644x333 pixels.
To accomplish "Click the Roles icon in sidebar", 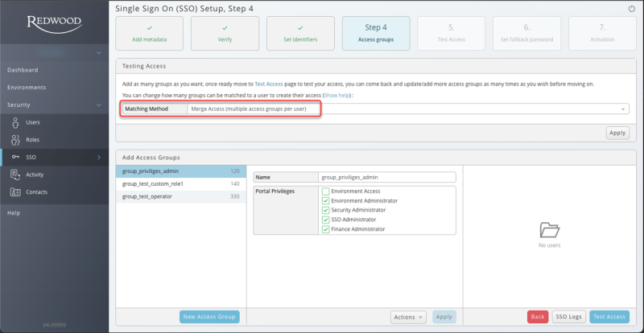I will tap(16, 139).
